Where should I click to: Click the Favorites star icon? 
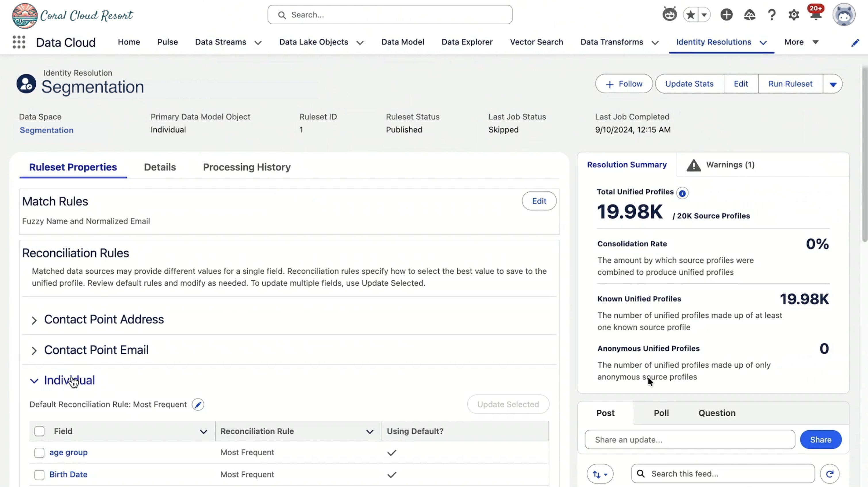click(x=690, y=14)
